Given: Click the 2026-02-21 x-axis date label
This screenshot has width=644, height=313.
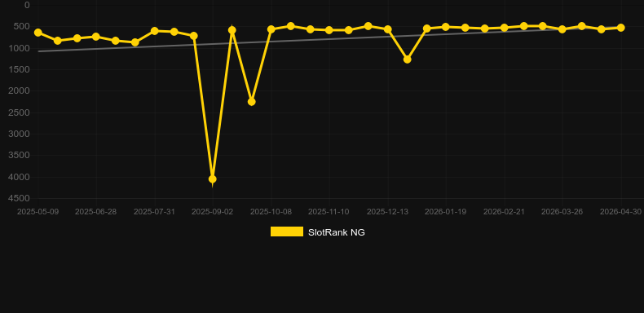Looking at the screenshot, I should [x=504, y=212].
